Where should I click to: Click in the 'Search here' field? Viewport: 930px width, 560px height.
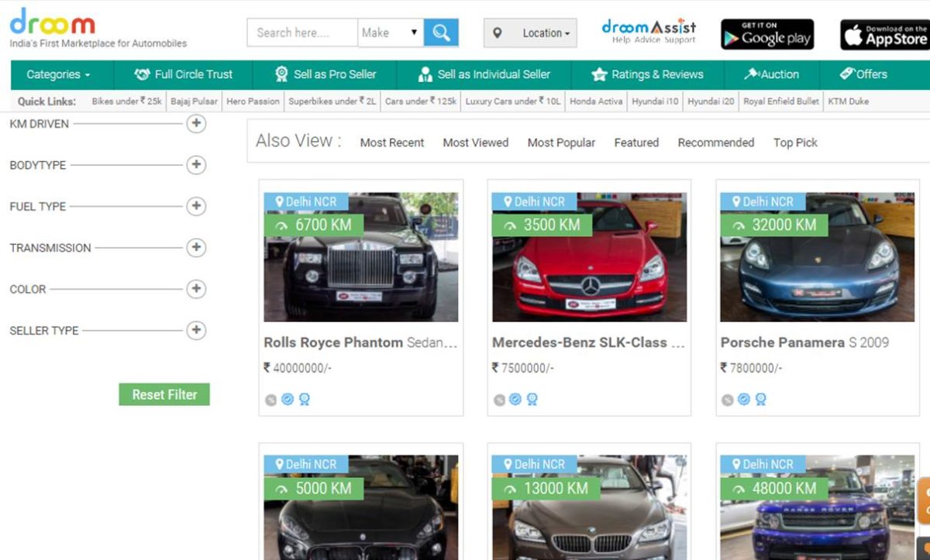coord(303,33)
